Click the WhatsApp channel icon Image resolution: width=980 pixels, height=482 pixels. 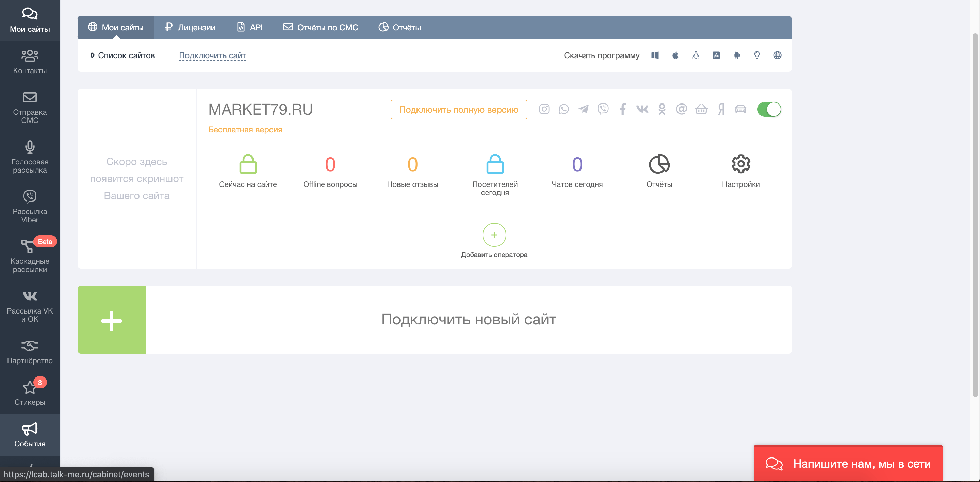click(563, 110)
